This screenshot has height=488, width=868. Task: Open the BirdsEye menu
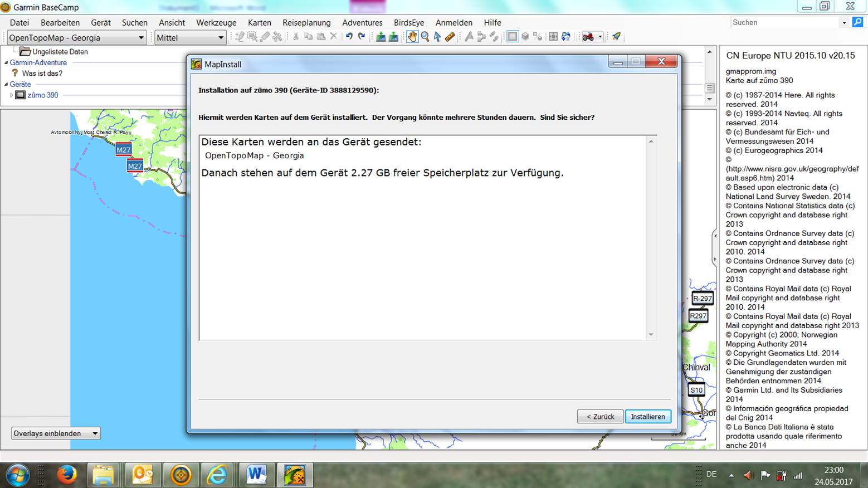(409, 22)
